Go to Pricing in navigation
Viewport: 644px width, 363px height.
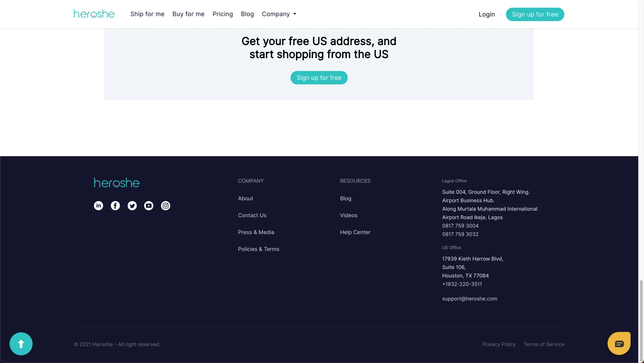tap(222, 14)
